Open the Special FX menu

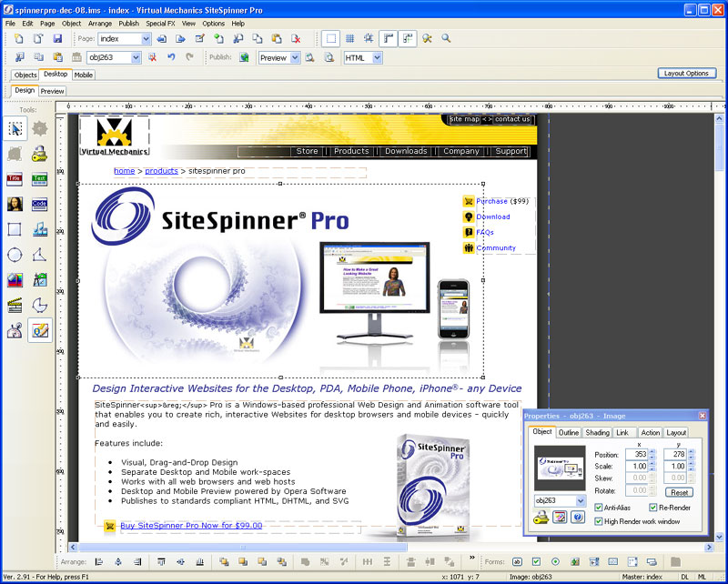tap(160, 24)
